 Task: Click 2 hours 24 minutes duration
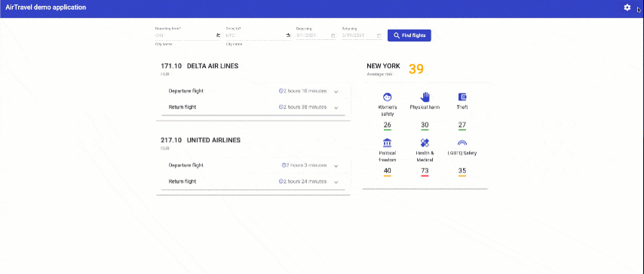click(x=305, y=181)
